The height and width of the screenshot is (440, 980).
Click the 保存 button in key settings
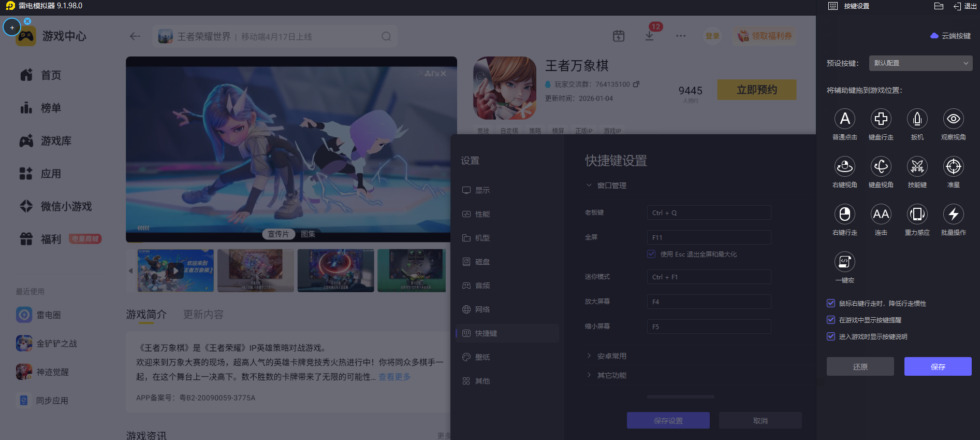coord(938,366)
